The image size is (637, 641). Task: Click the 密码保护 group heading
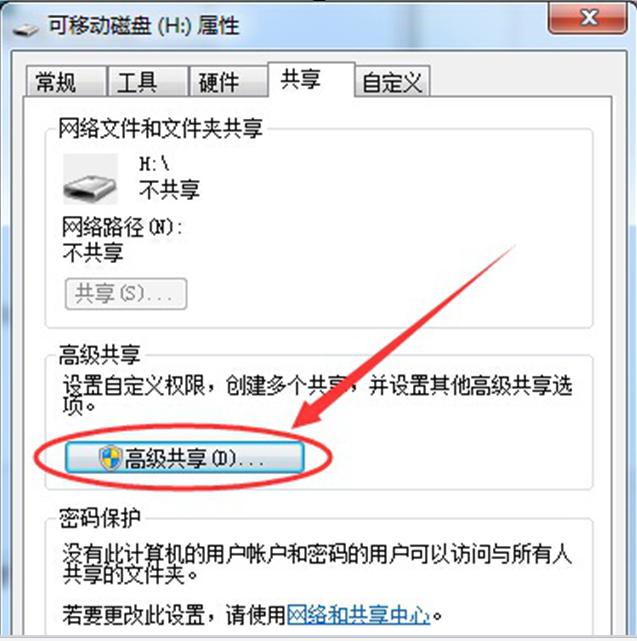[x=100, y=518]
